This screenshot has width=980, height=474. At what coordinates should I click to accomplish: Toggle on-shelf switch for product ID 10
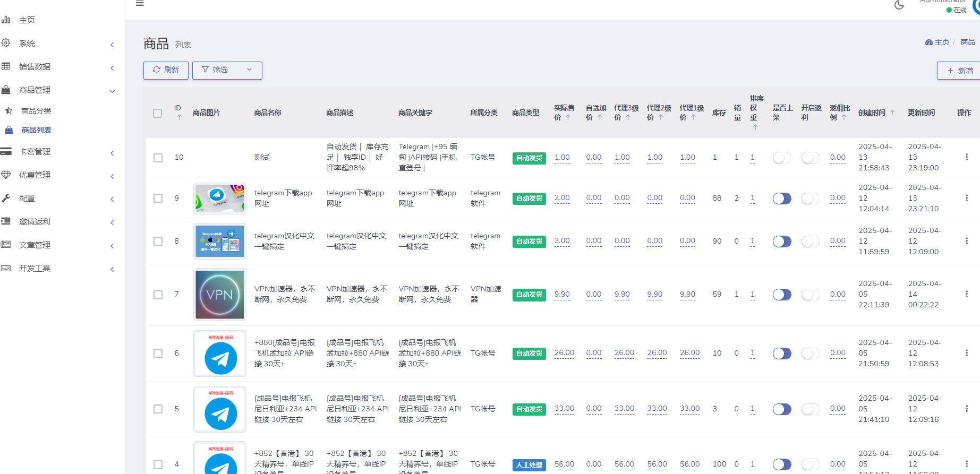pyautogui.click(x=781, y=158)
